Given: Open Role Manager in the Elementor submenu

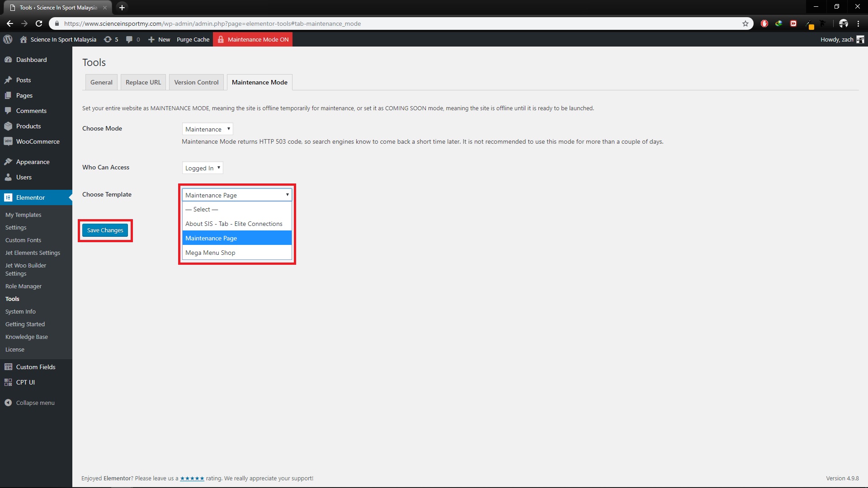Looking at the screenshot, I should pos(24,286).
